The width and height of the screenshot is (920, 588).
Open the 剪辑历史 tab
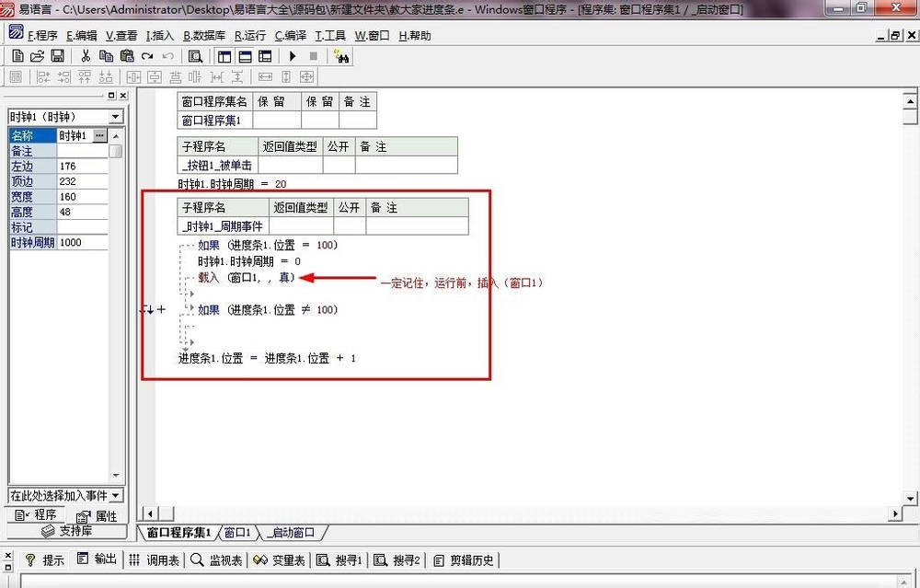[x=464, y=560]
